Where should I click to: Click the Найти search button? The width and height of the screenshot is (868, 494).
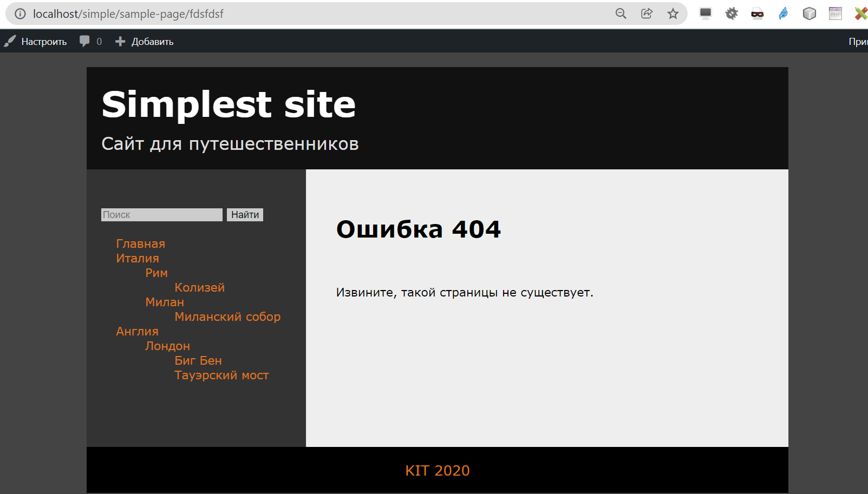[245, 215]
